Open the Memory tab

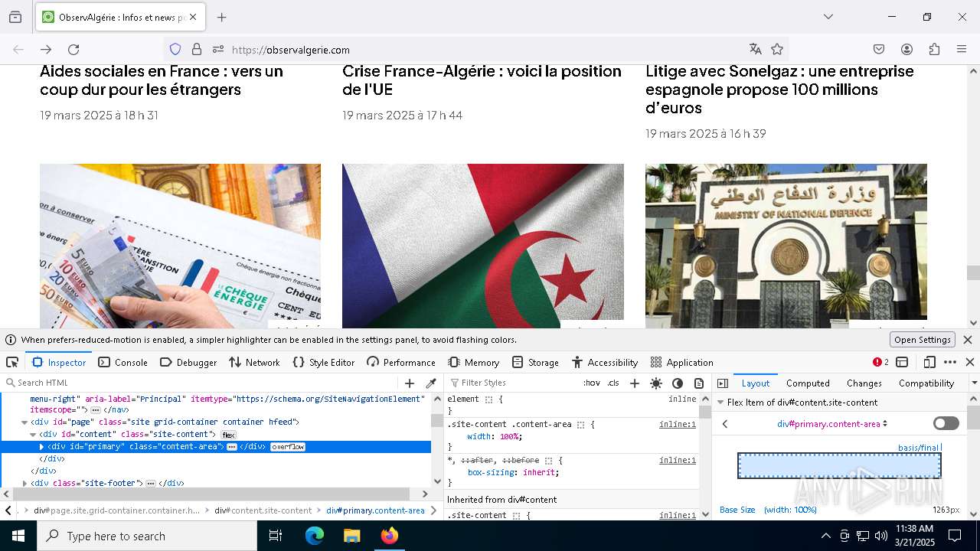tap(474, 362)
